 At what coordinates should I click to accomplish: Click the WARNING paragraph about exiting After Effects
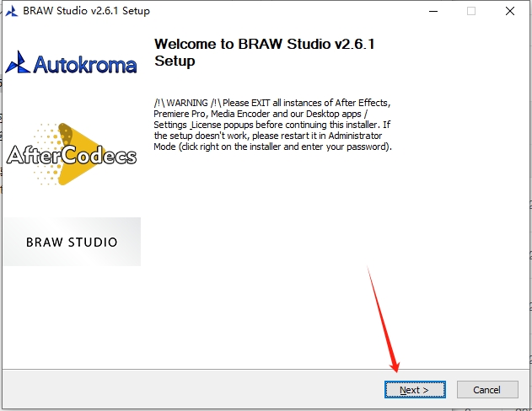tap(272, 125)
